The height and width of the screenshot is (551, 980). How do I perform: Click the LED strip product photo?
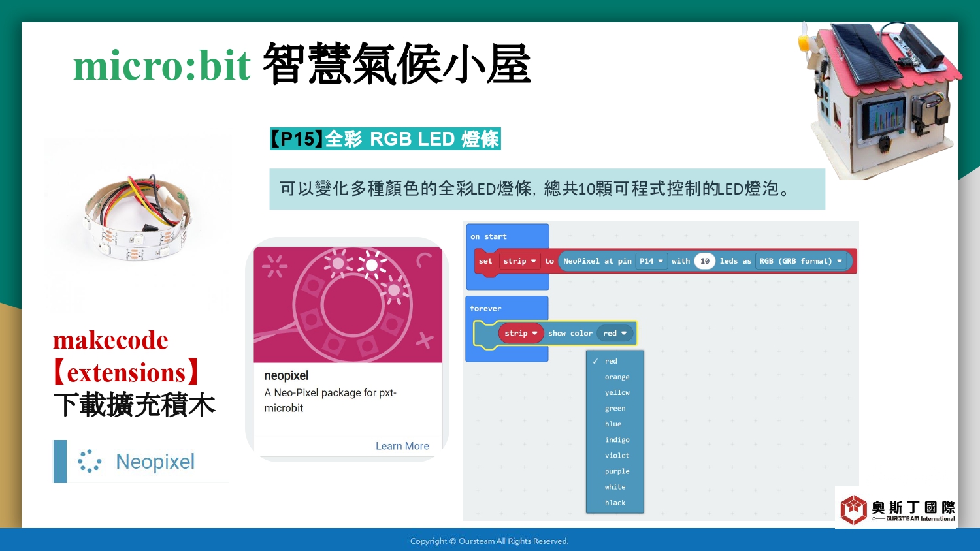137,219
